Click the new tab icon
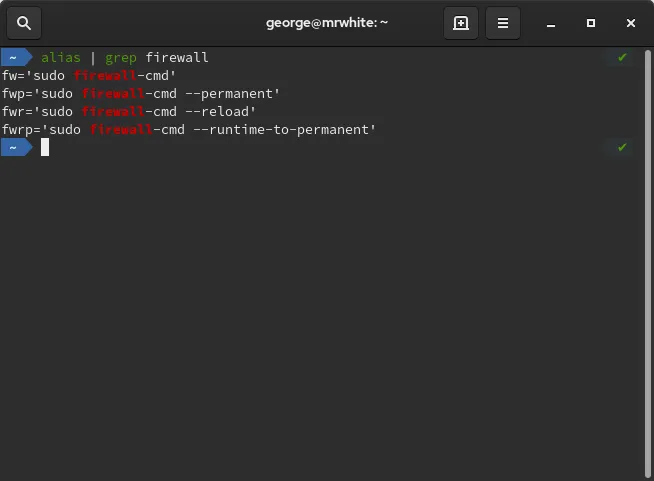This screenshot has height=481, width=654. (461, 23)
